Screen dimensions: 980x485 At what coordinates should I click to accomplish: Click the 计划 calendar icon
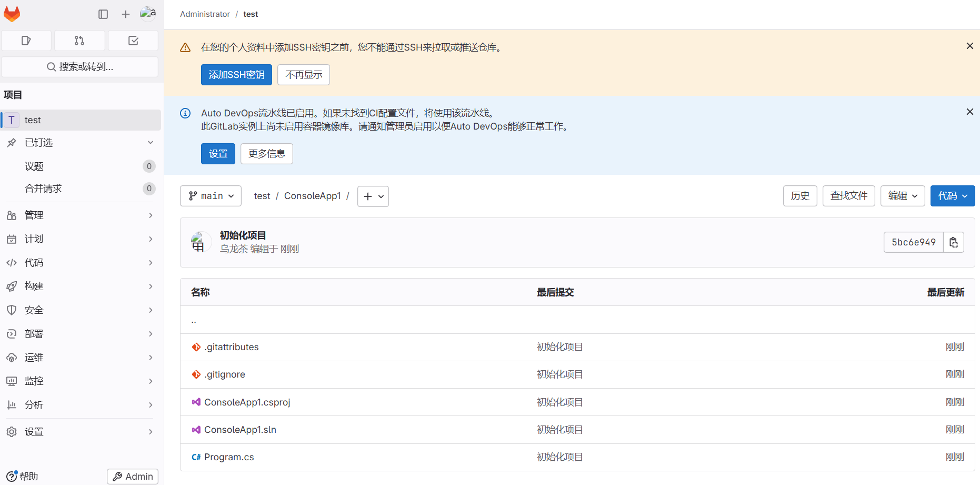click(12, 239)
